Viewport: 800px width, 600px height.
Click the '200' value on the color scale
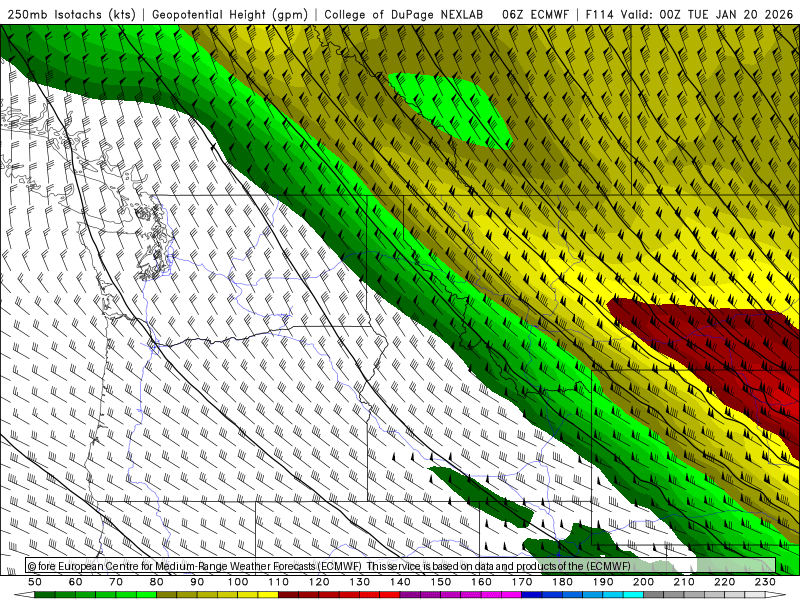[643, 582]
